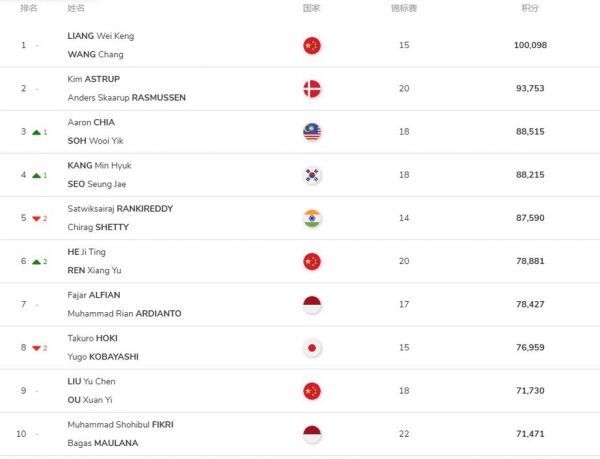
Task: Click the 100,098 points value
Action: click(x=530, y=45)
